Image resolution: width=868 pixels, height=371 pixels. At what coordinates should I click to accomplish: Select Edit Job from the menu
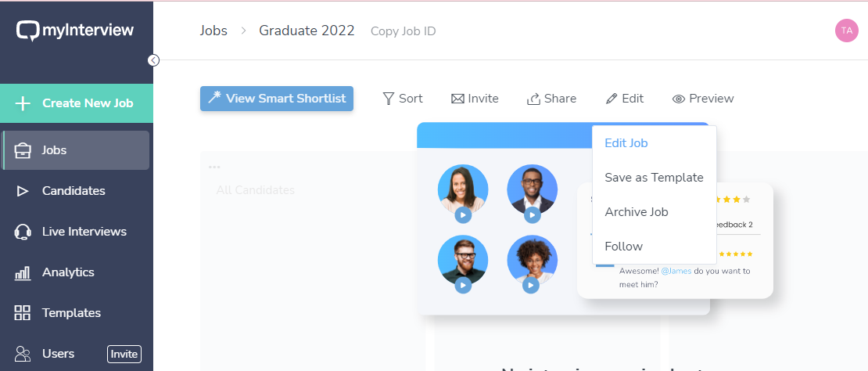(x=626, y=143)
